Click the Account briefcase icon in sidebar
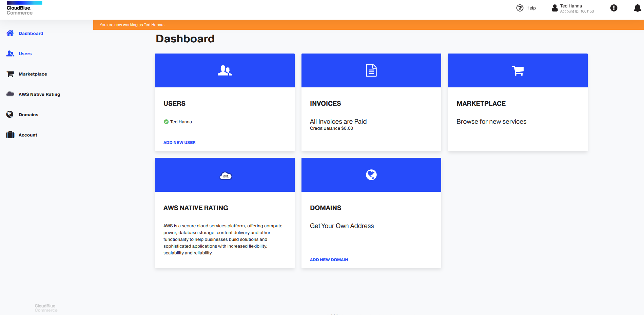Viewport: 644px width, 315px height. 10,135
